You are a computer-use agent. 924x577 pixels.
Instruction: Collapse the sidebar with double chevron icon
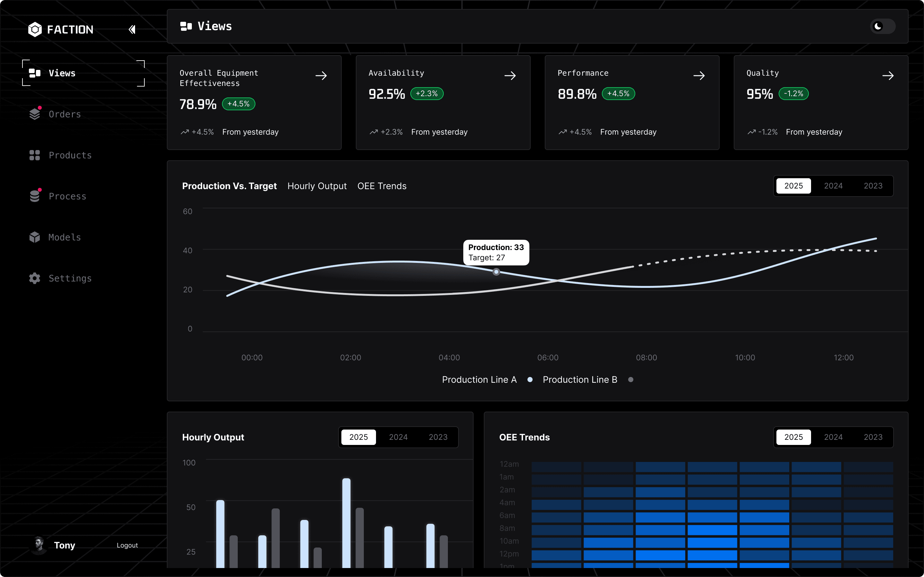(132, 29)
